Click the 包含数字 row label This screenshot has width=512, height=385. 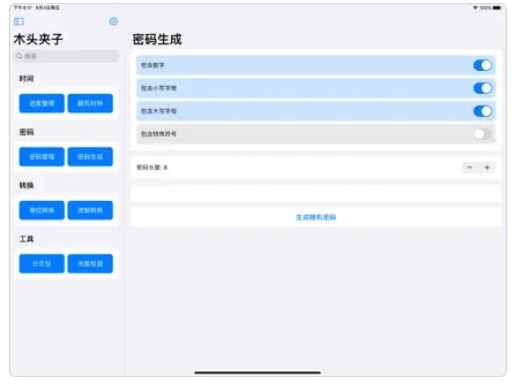153,65
